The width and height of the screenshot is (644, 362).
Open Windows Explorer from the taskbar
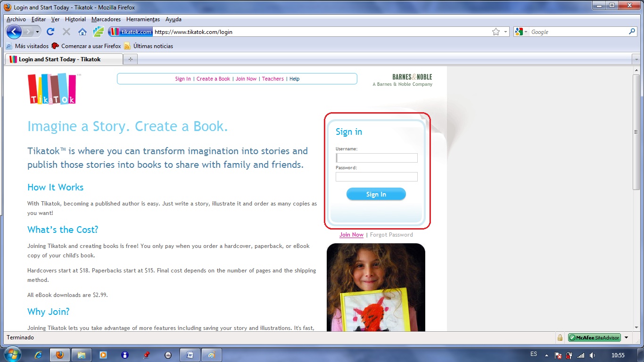(x=82, y=354)
